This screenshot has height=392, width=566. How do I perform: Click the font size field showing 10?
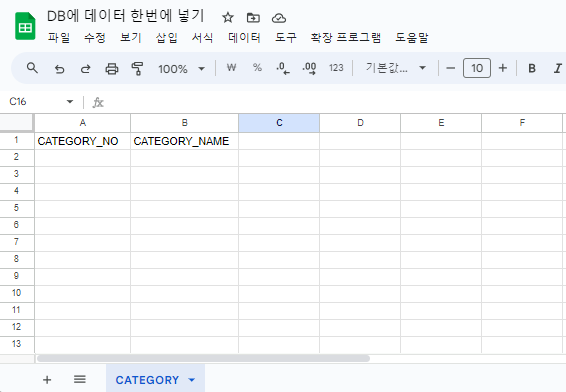(x=477, y=68)
